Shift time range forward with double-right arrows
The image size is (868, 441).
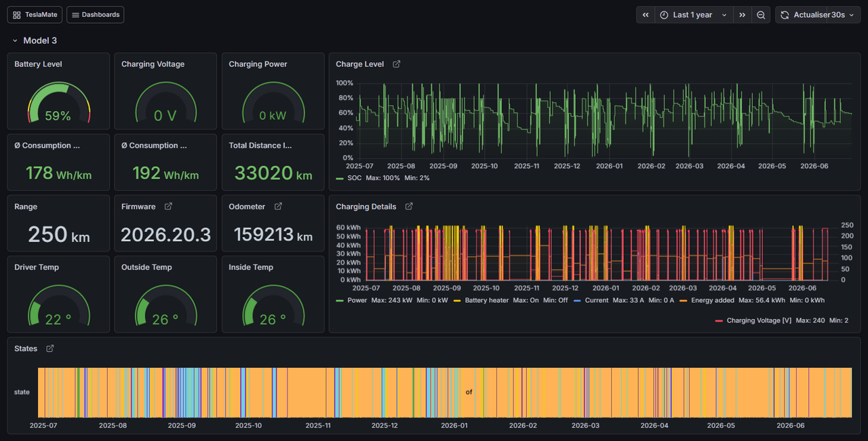tap(743, 15)
